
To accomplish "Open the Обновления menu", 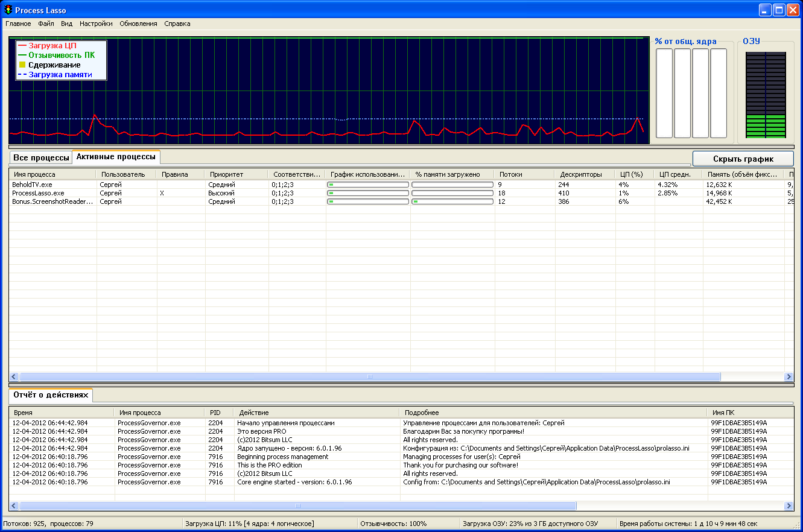I will pyautogui.click(x=138, y=24).
